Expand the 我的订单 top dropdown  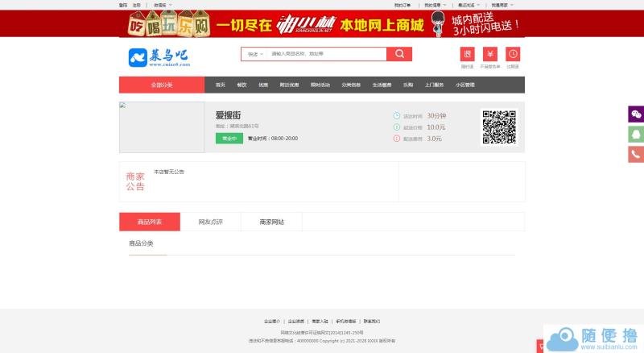403,5
